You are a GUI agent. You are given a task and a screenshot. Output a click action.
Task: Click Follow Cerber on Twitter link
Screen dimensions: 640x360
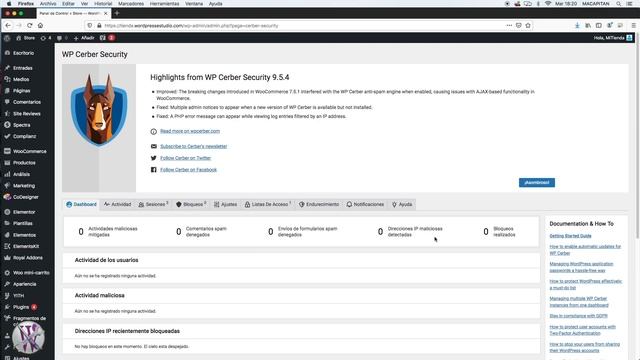[185, 158]
